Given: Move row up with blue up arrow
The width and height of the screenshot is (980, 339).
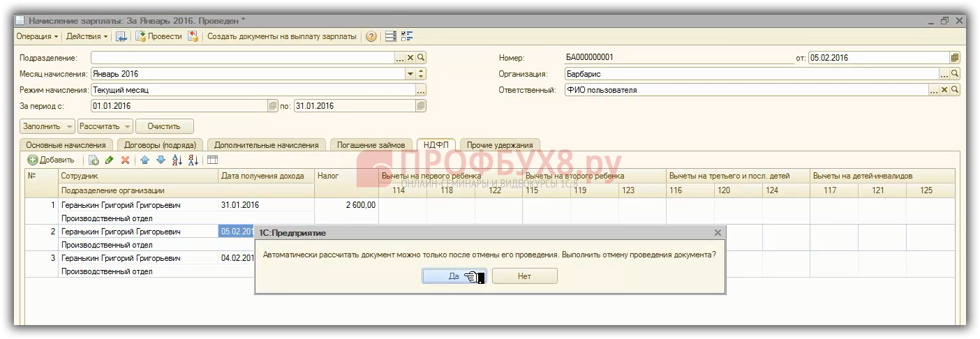Looking at the screenshot, I should (x=144, y=160).
